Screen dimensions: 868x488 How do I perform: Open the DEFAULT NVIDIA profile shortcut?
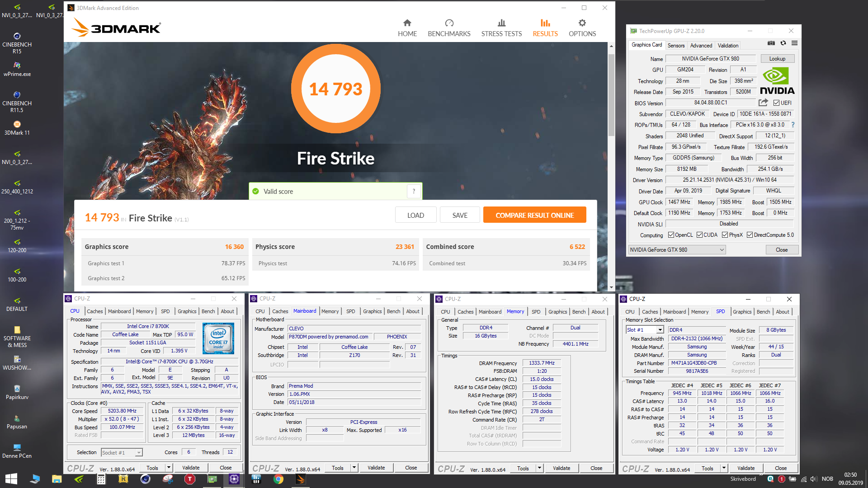click(17, 305)
